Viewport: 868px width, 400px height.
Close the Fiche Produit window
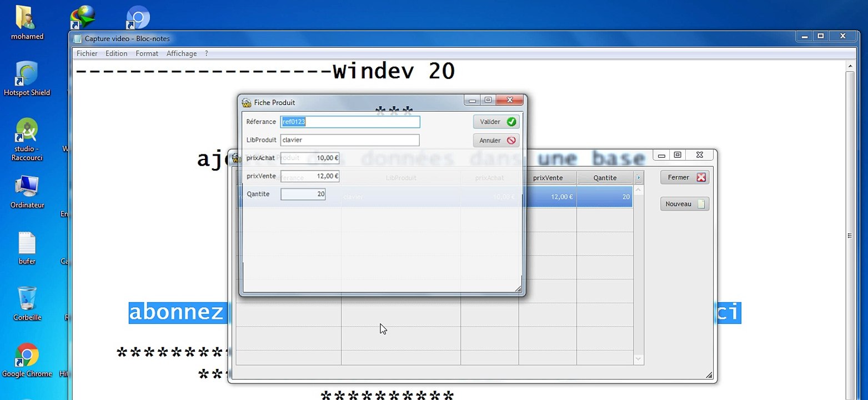[509, 100]
